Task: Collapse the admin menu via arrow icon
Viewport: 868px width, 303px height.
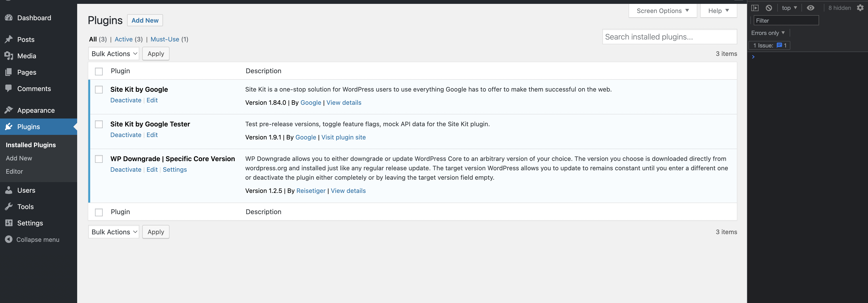Action: (x=9, y=239)
